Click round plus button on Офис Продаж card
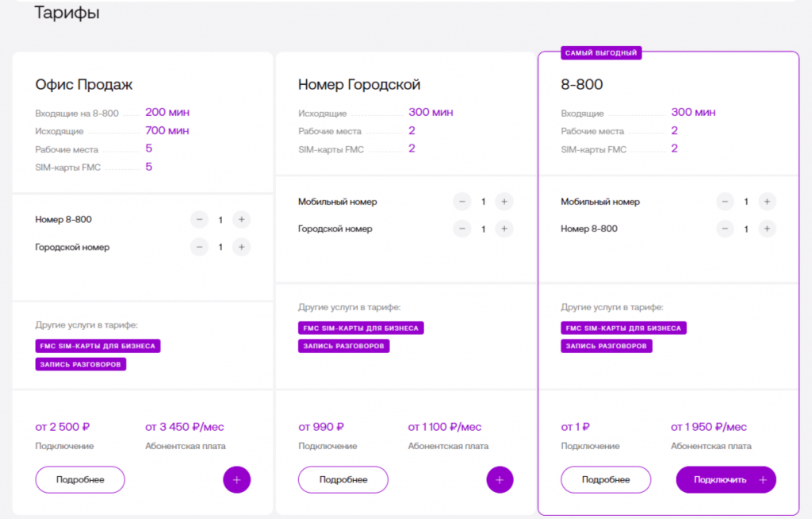The width and height of the screenshot is (812, 519). click(237, 479)
